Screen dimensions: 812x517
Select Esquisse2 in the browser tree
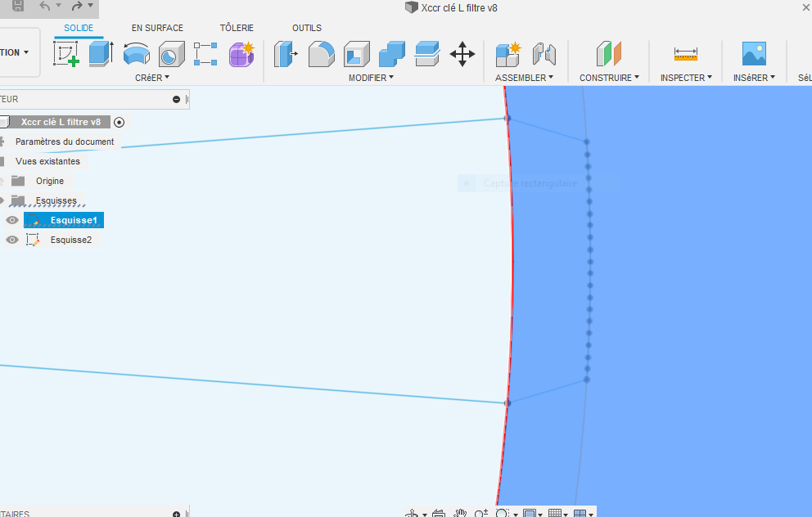tap(71, 240)
